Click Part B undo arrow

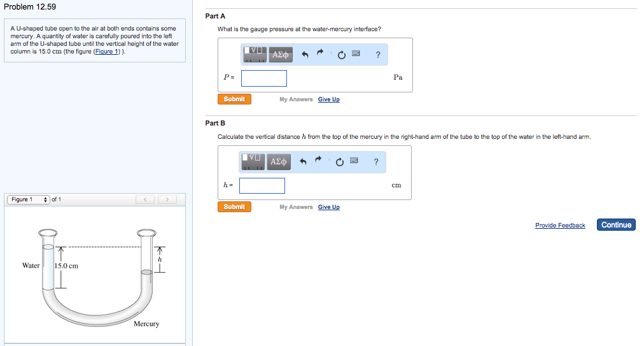[x=304, y=162]
